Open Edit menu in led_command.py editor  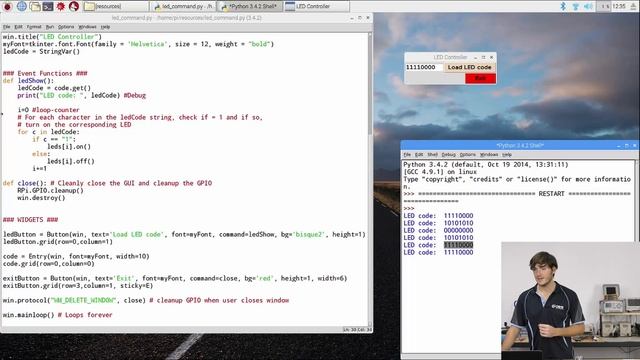[18, 27]
